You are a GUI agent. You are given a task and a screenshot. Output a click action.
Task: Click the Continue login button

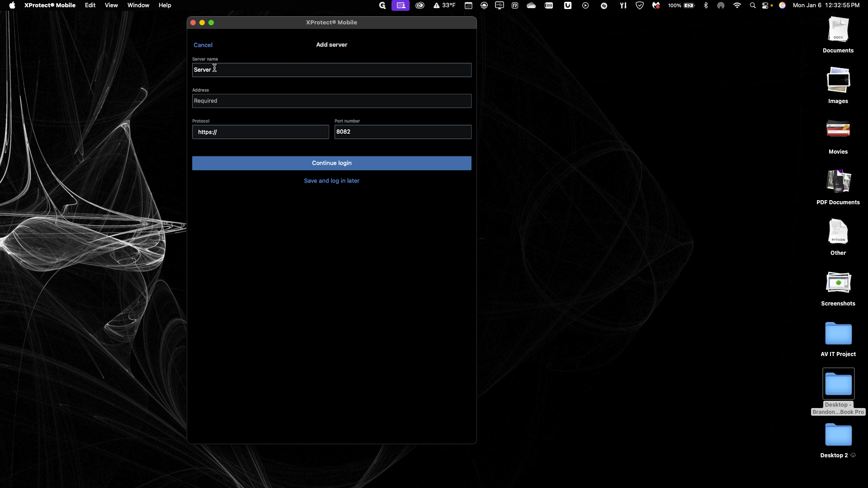coord(331,163)
